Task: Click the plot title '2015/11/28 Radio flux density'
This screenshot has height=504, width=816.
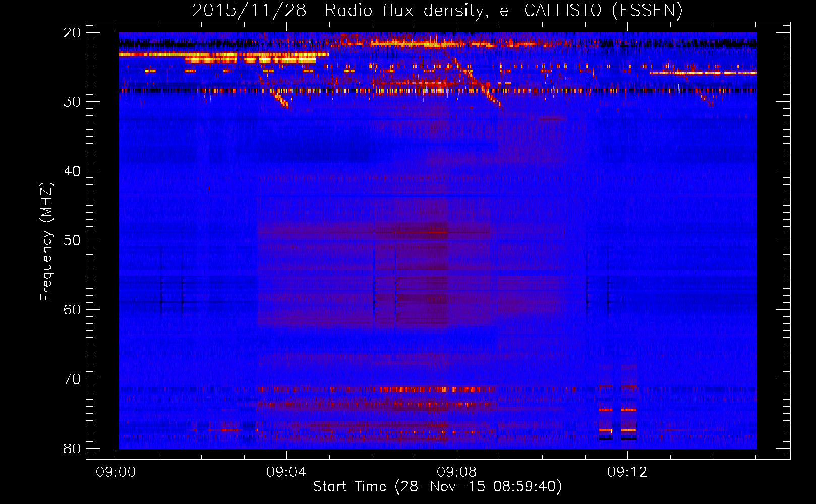Action: (339, 10)
